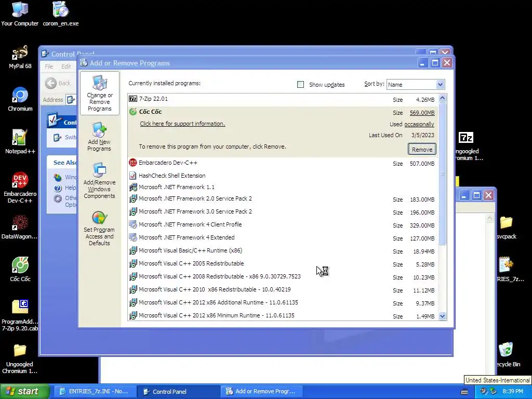
Task: Select Visual C++ 2008 Redistributable x86 entry
Action: (x=283, y=276)
